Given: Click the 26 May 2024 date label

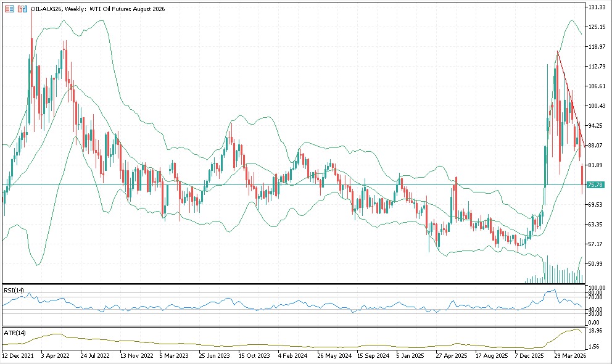Looking at the screenshot, I should pyautogui.click(x=334, y=356).
